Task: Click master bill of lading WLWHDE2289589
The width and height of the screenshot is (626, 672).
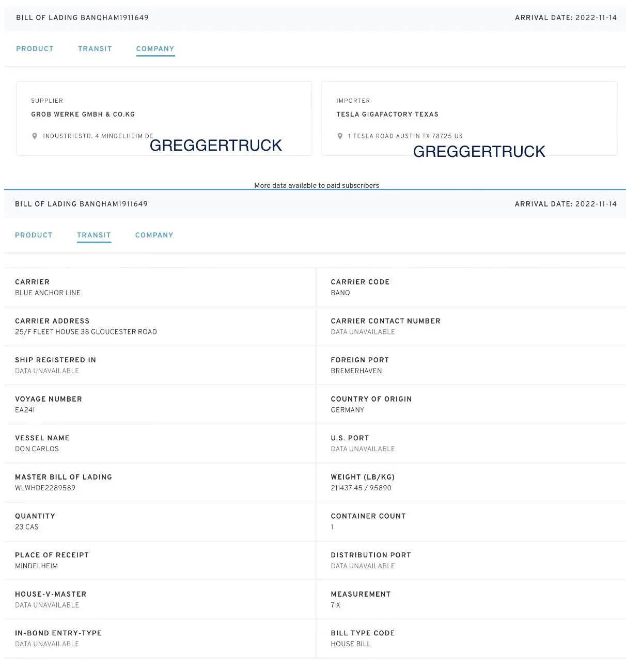Action: [45, 488]
